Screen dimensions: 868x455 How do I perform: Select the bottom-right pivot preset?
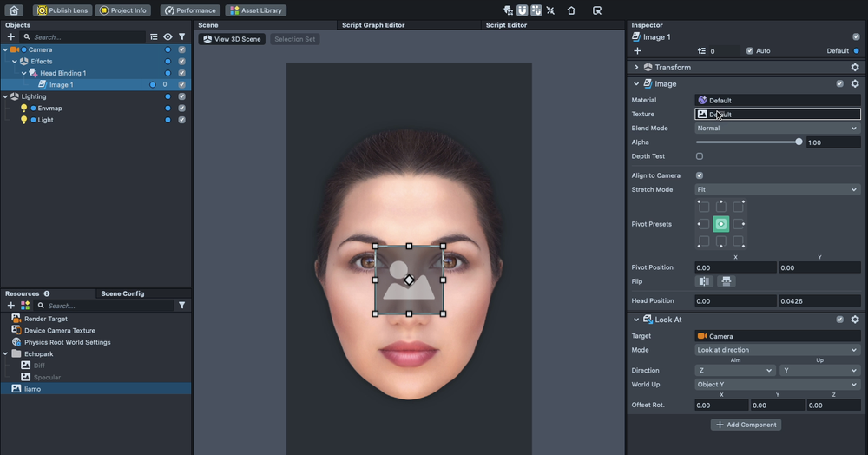pyautogui.click(x=738, y=241)
